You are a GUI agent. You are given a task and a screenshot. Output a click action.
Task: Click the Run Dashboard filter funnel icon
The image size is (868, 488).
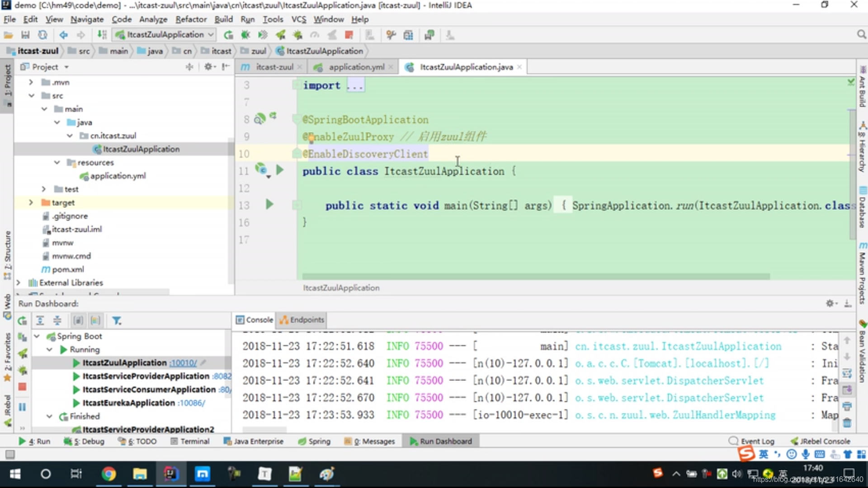tap(117, 321)
